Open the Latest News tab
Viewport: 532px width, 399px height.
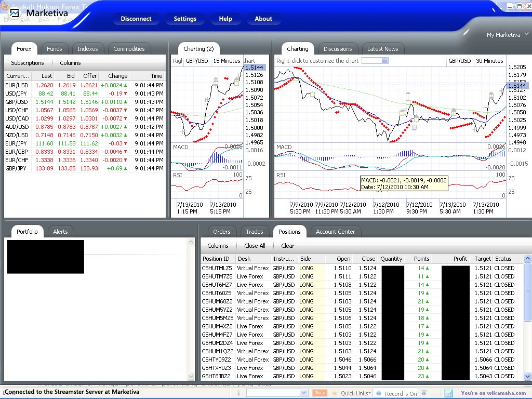(382, 49)
